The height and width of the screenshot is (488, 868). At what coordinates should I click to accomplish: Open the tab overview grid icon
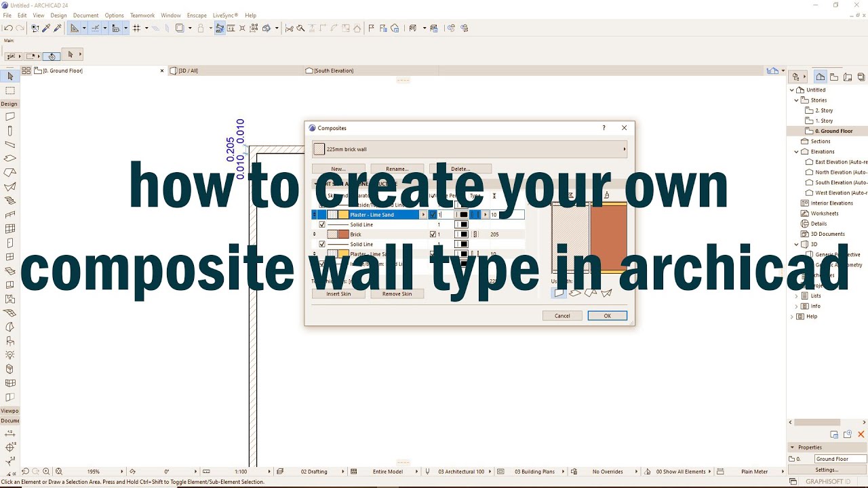(x=26, y=70)
